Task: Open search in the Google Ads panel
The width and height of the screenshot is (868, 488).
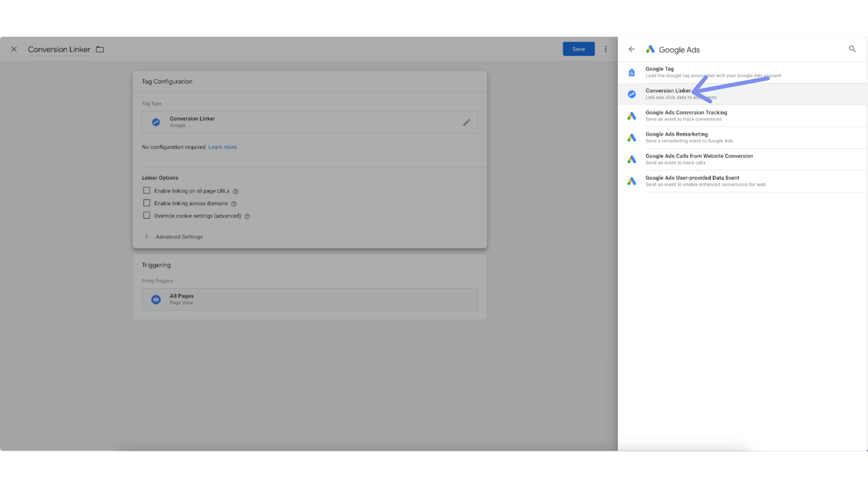Action: (852, 49)
